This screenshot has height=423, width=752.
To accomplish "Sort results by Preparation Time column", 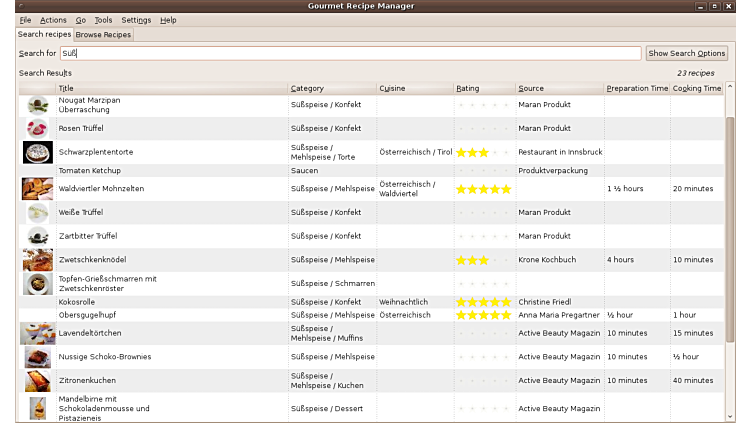I will click(636, 88).
